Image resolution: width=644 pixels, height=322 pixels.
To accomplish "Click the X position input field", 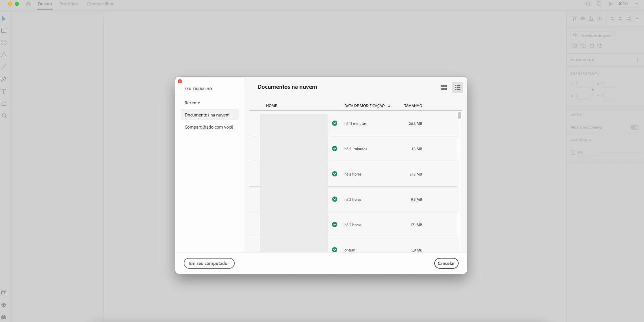I will click(609, 83).
